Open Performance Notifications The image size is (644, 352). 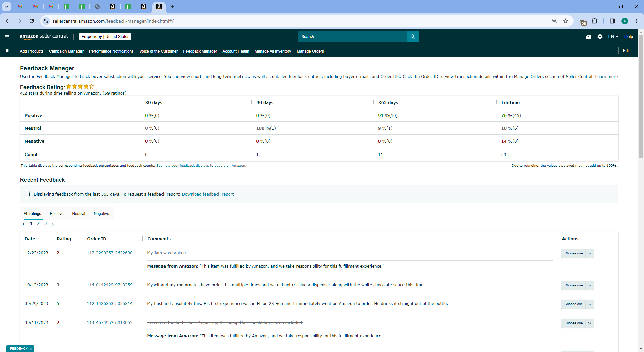[111, 51]
